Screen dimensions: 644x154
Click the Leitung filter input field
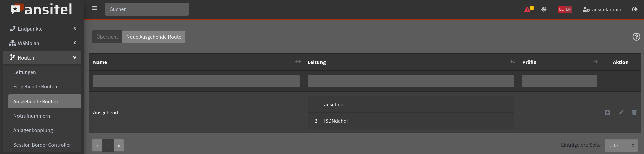(411, 81)
